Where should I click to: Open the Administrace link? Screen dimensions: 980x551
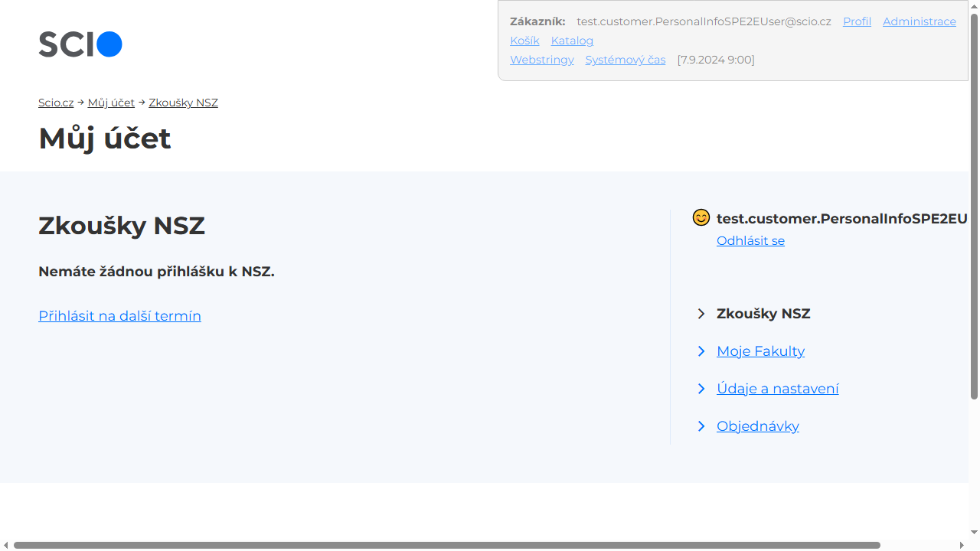[920, 21]
